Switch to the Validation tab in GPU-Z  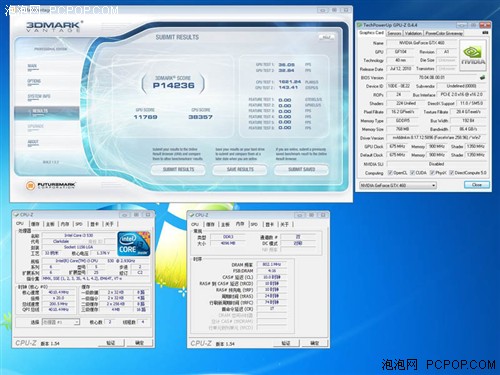[413, 33]
